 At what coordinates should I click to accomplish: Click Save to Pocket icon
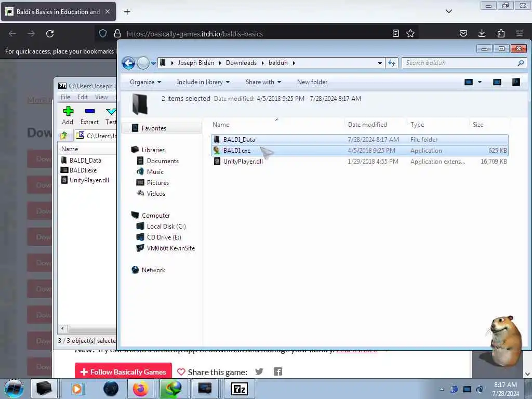pyautogui.click(x=463, y=33)
